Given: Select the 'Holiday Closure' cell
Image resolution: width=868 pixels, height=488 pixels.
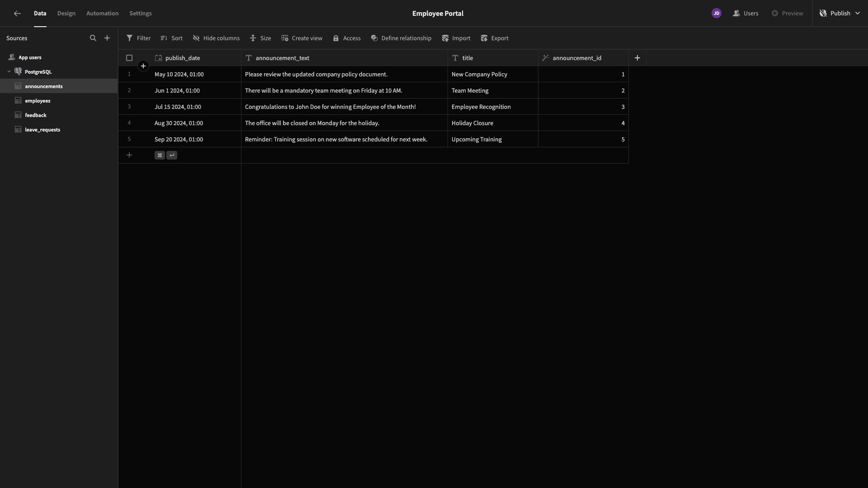Looking at the screenshot, I should (493, 123).
